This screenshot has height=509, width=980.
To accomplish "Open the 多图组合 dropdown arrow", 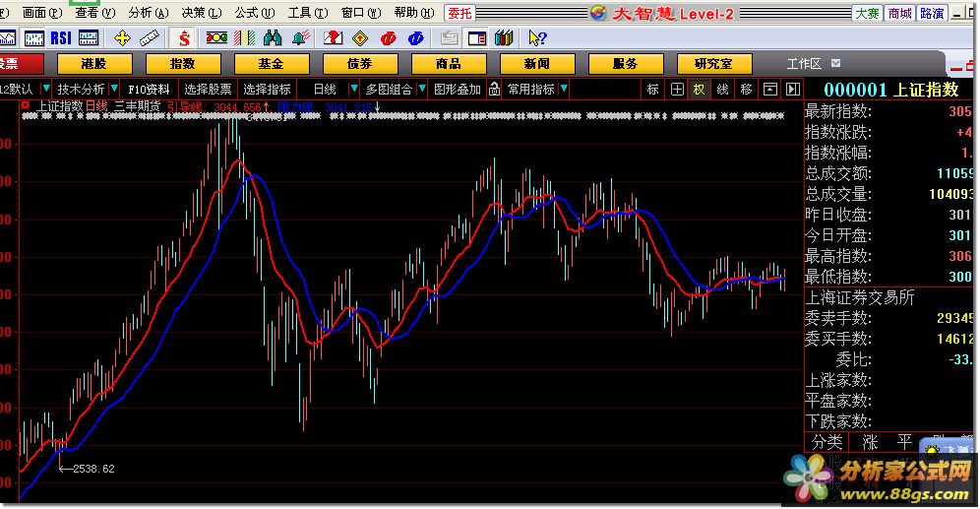I will [x=422, y=90].
